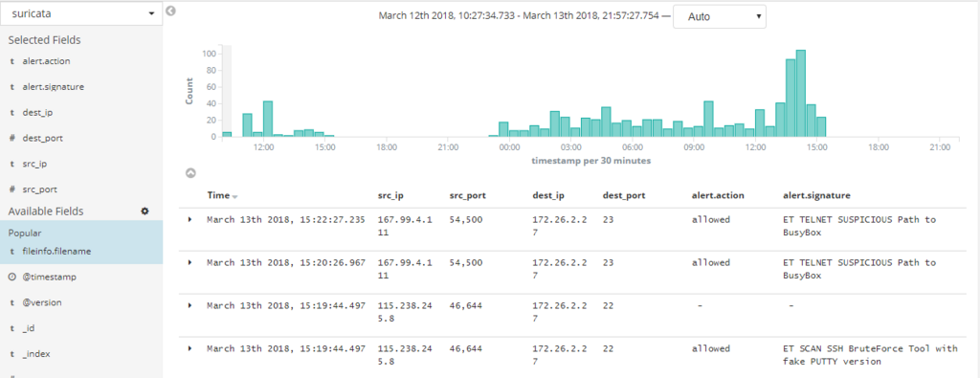Click the Popular section label

click(24, 233)
